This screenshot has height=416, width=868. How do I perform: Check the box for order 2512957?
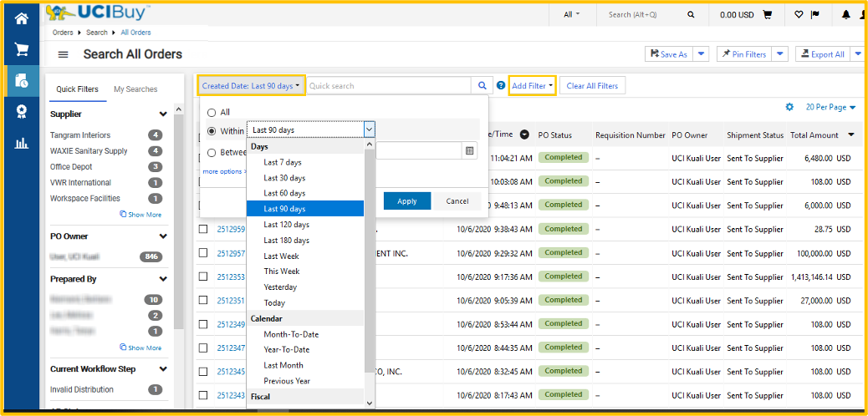pyautogui.click(x=203, y=252)
